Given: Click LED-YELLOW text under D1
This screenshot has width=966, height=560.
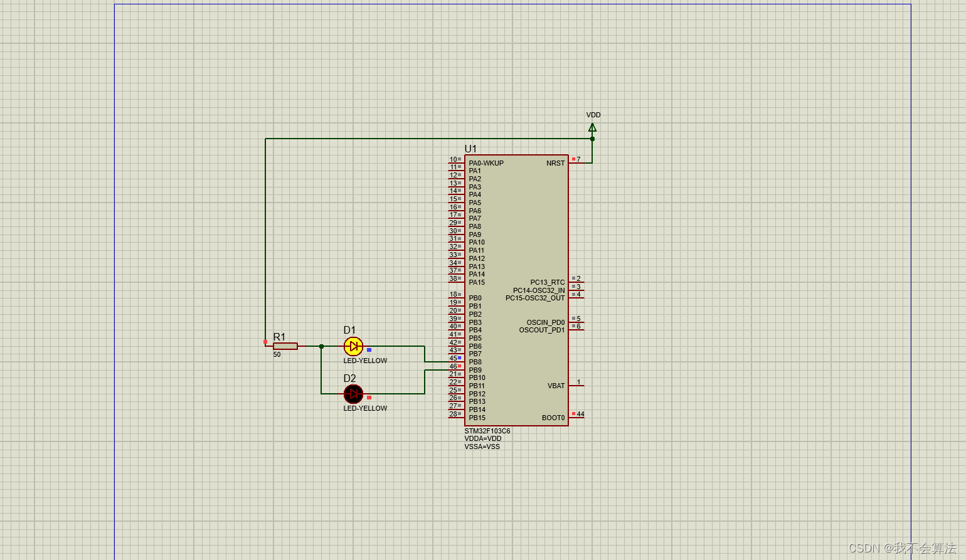Looking at the screenshot, I should [x=365, y=361].
